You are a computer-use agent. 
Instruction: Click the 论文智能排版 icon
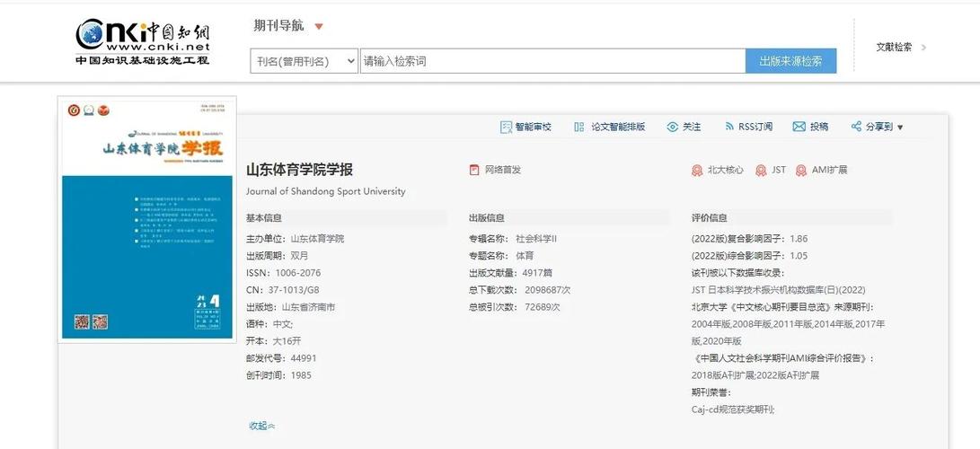(x=578, y=127)
